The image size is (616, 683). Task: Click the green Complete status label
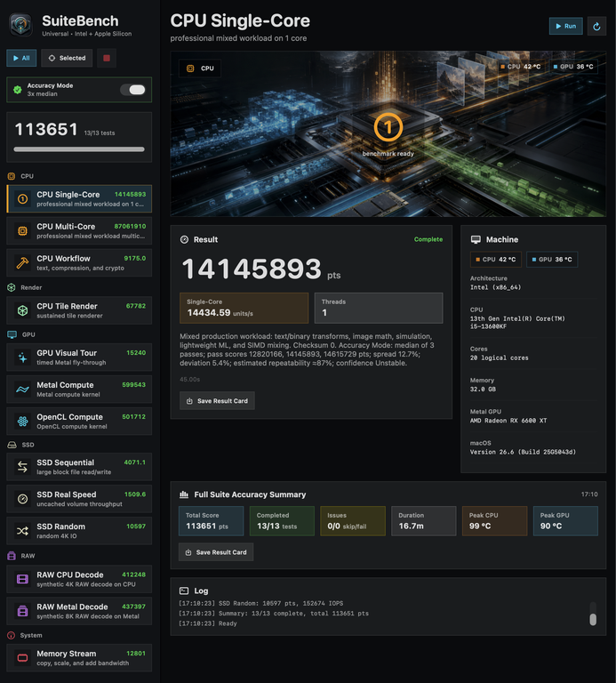coord(428,239)
